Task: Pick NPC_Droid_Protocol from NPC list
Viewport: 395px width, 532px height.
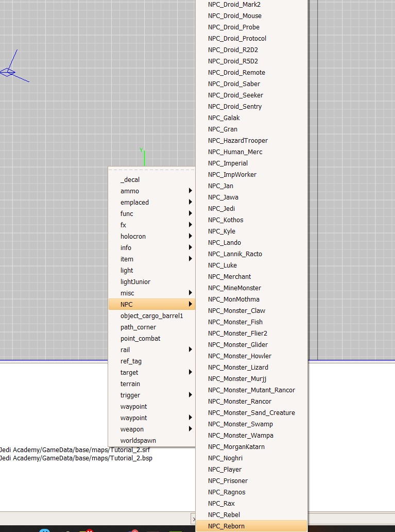Action: (x=252, y=38)
